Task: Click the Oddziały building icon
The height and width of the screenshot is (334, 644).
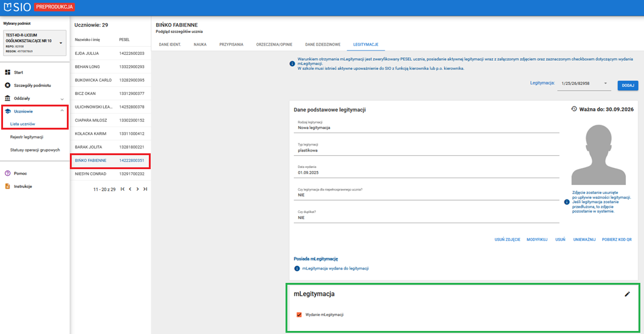Action: click(x=8, y=98)
